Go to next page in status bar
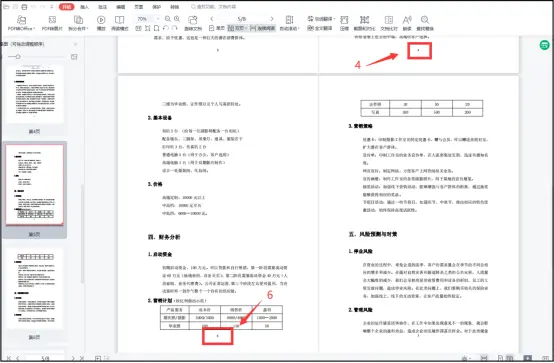 [x=73, y=358]
